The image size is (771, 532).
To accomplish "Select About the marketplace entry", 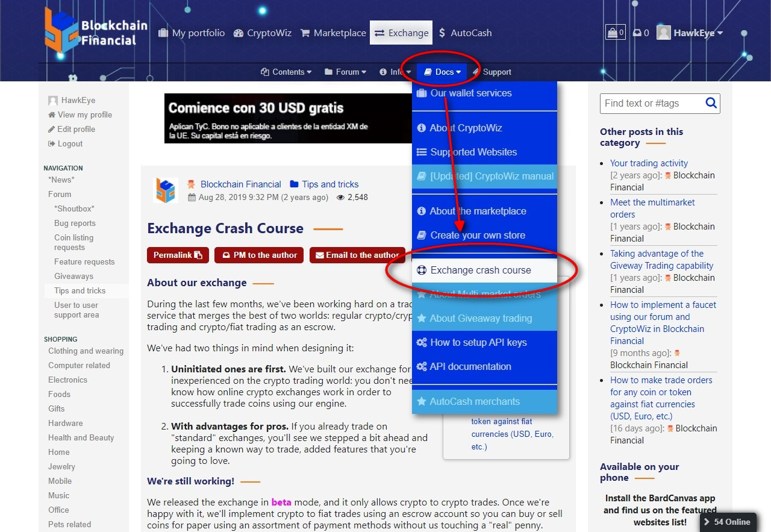I will tap(485, 211).
